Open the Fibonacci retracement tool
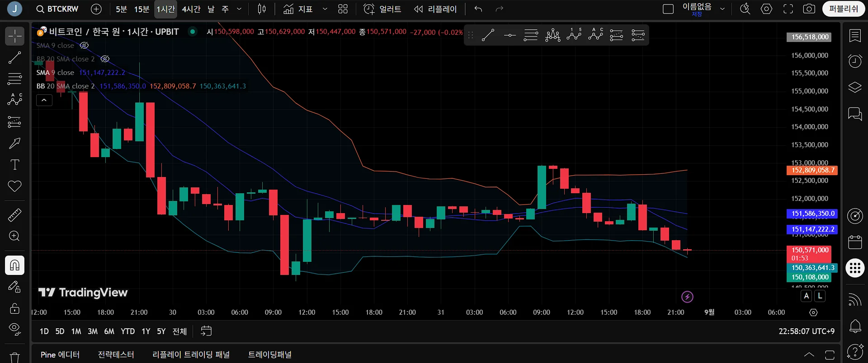Image resolution: width=868 pixels, height=363 pixels. [x=14, y=79]
